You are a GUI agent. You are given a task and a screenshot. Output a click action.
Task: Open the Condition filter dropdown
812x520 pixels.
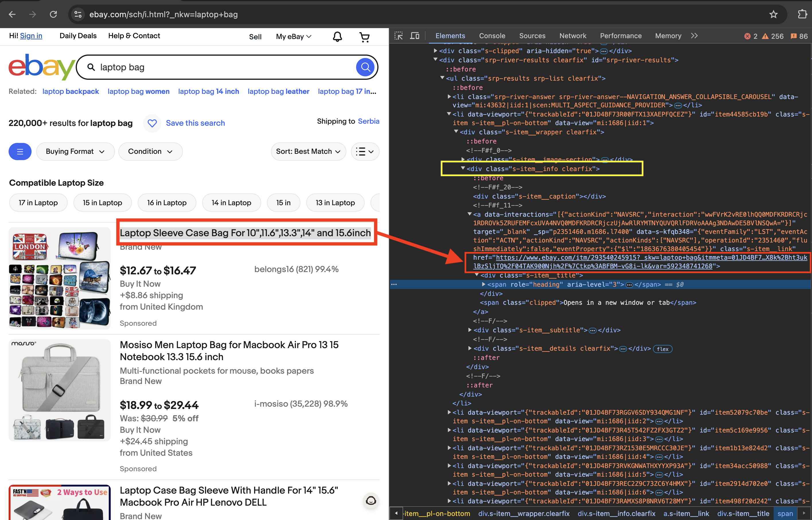coord(151,151)
